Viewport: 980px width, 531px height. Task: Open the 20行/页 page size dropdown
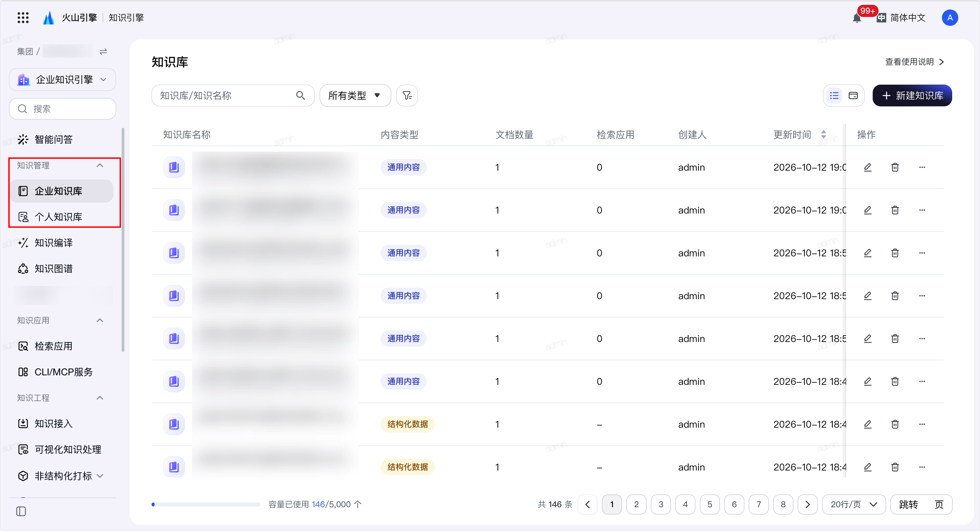pyautogui.click(x=854, y=504)
